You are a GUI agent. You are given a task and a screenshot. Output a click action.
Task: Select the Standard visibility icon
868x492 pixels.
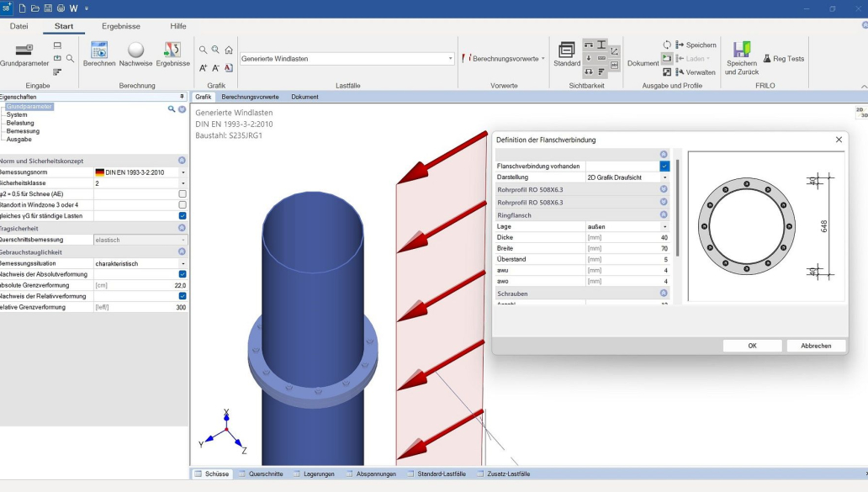[567, 51]
